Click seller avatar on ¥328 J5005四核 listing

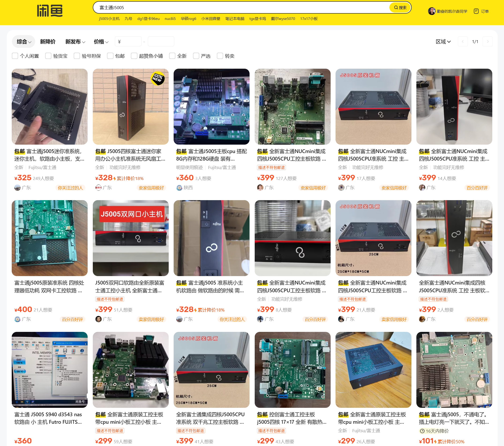[x=98, y=188]
